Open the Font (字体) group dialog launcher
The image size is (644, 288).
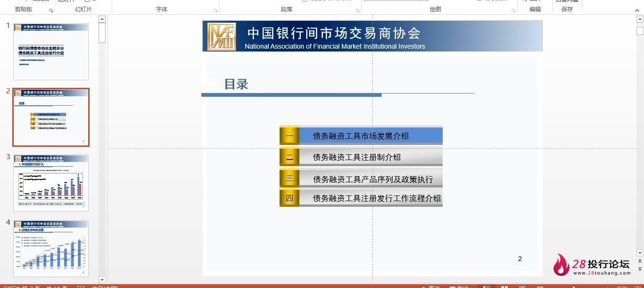pyautogui.click(x=216, y=10)
